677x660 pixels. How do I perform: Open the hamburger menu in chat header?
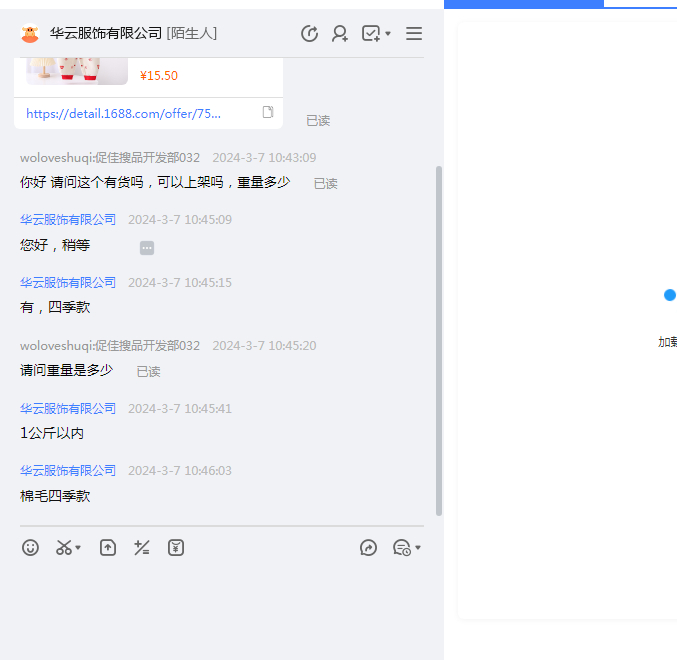(x=414, y=34)
